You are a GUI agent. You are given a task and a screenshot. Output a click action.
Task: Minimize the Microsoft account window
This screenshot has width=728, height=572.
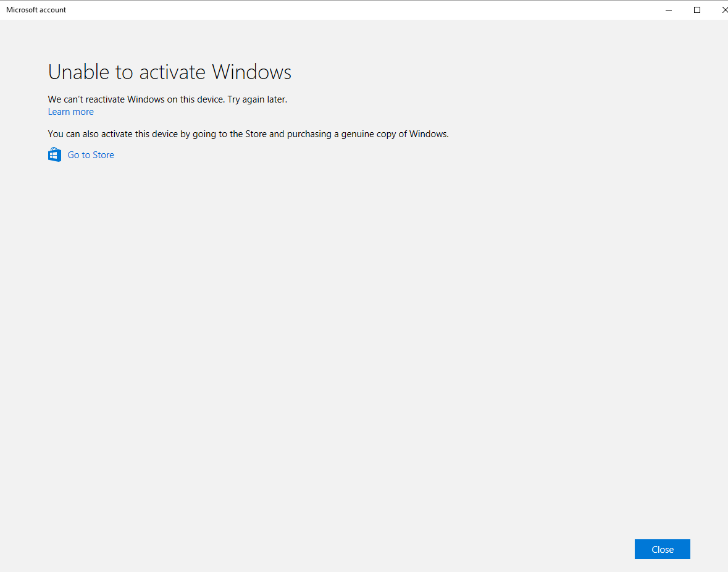[x=669, y=10]
